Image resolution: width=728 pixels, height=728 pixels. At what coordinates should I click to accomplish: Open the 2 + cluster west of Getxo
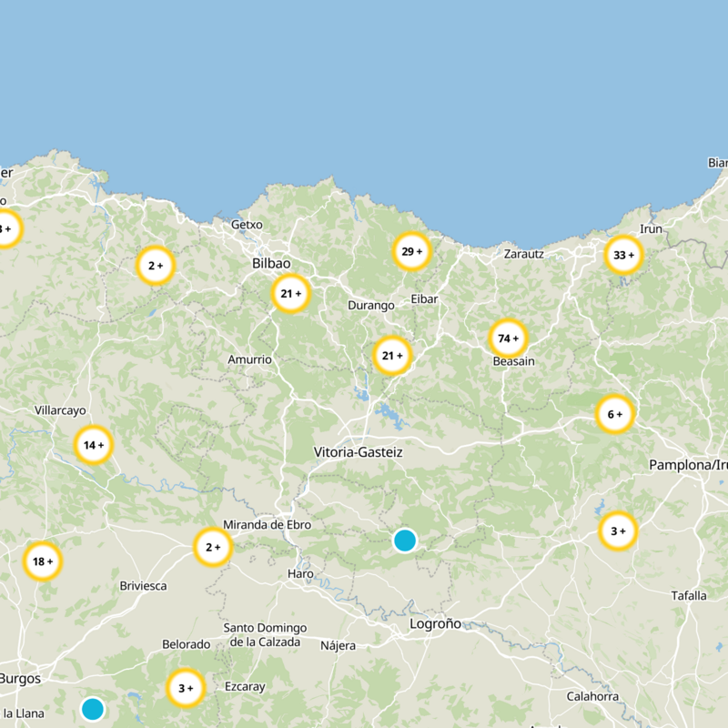pyautogui.click(x=156, y=266)
